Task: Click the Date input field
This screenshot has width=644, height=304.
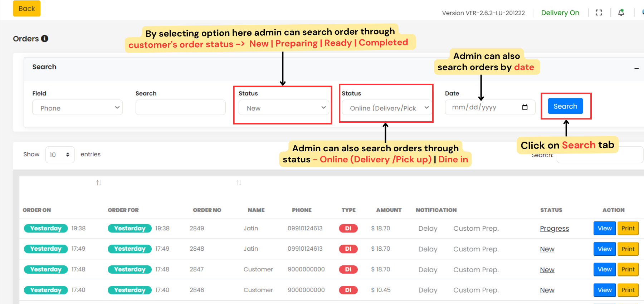Action: click(x=490, y=107)
